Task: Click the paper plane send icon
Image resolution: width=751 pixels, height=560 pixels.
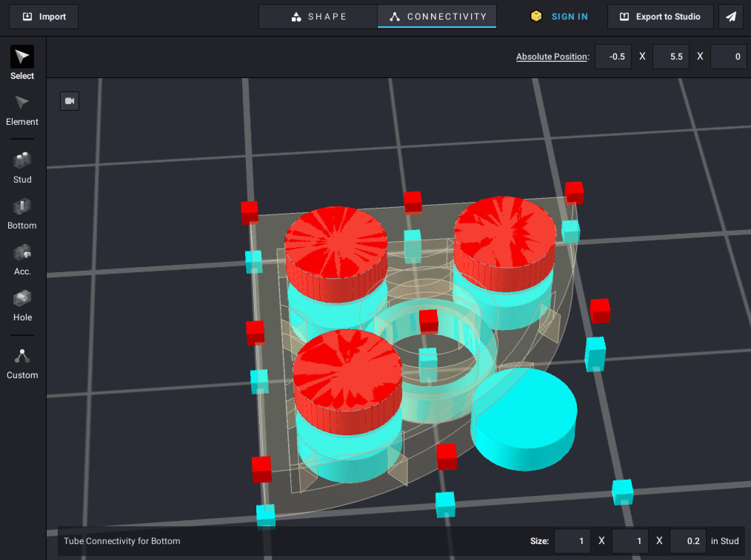Action: coord(731,17)
